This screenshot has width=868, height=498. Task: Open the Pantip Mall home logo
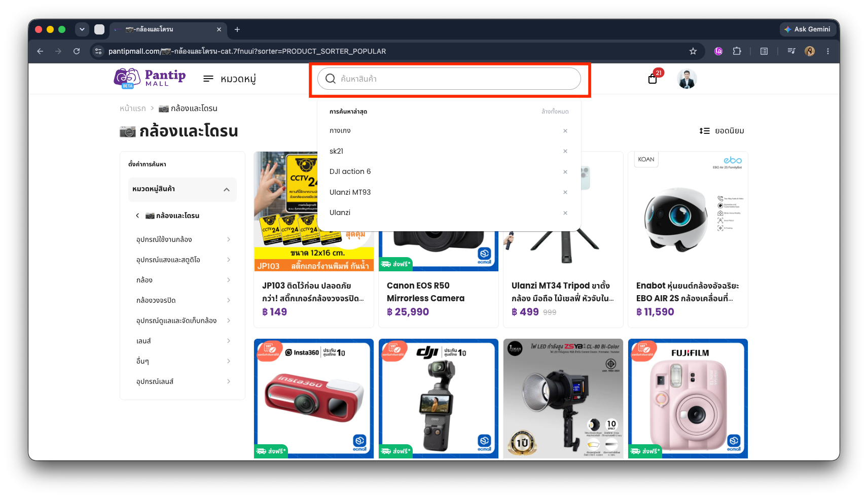150,78
